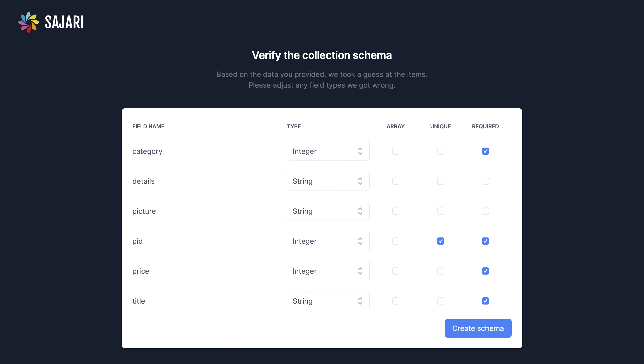Enable Unique for the price field
This screenshot has height=364, width=644.
coord(441,271)
